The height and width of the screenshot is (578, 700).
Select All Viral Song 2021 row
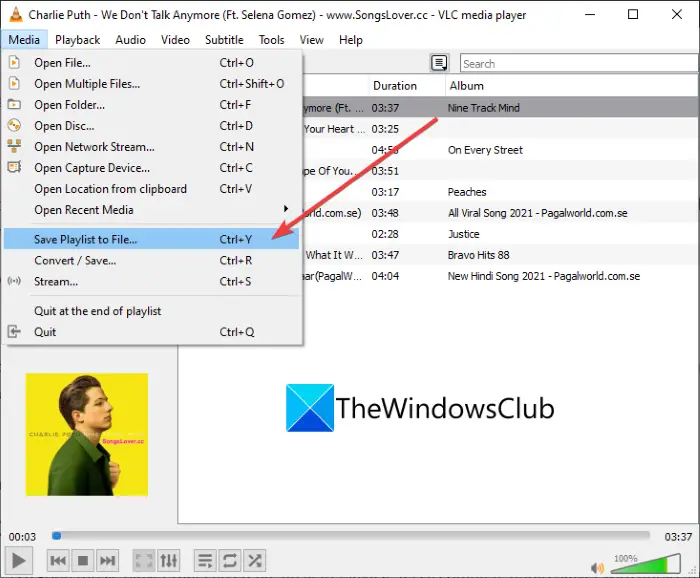tap(500, 213)
